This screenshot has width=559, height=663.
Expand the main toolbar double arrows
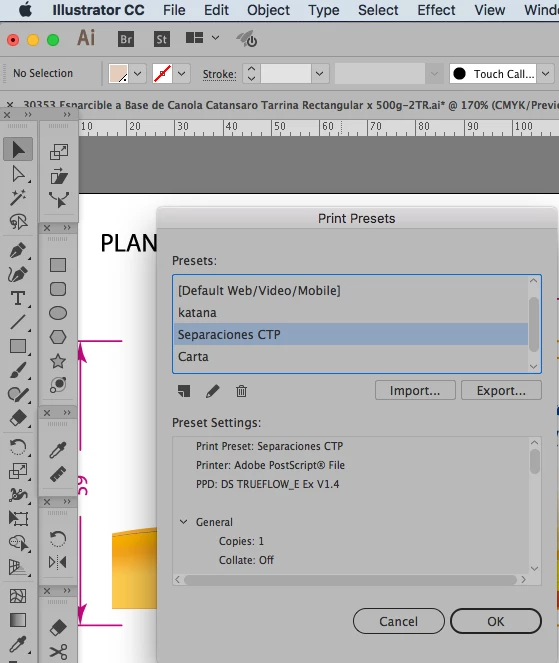[x=28, y=115]
